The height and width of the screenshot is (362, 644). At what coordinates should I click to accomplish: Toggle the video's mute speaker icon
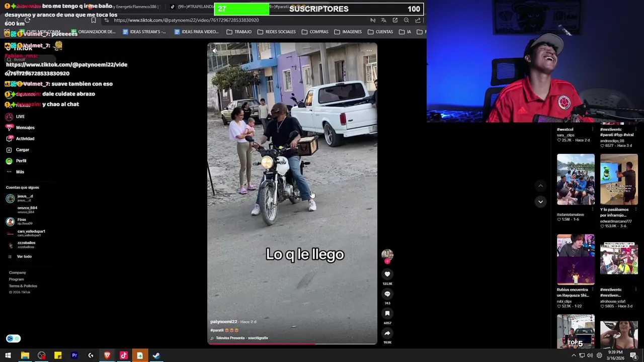point(215,50)
